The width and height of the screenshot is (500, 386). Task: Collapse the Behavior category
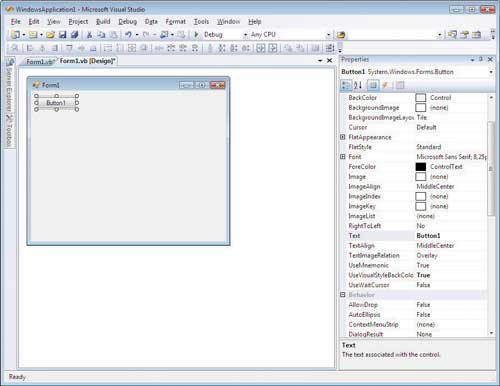(x=343, y=295)
